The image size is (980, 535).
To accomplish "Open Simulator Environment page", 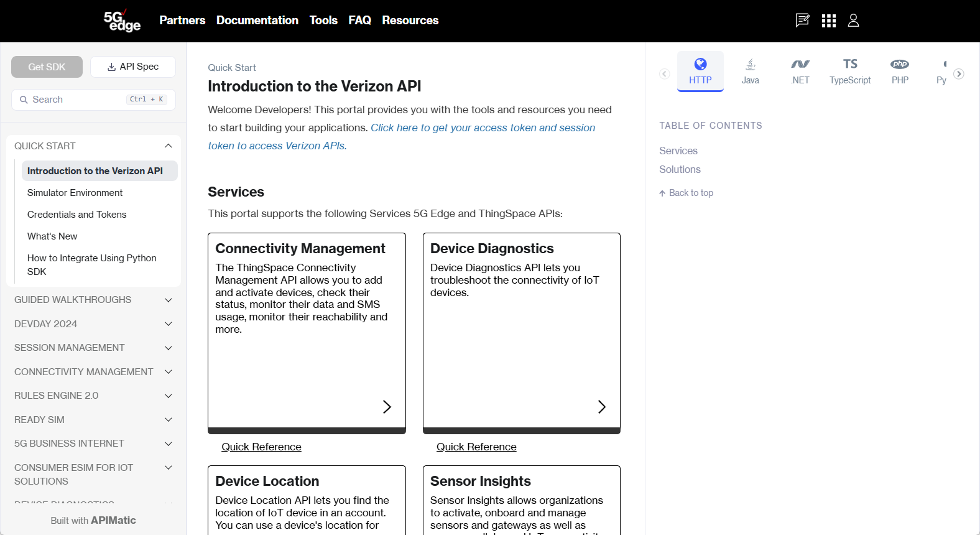I will point(99,193).
